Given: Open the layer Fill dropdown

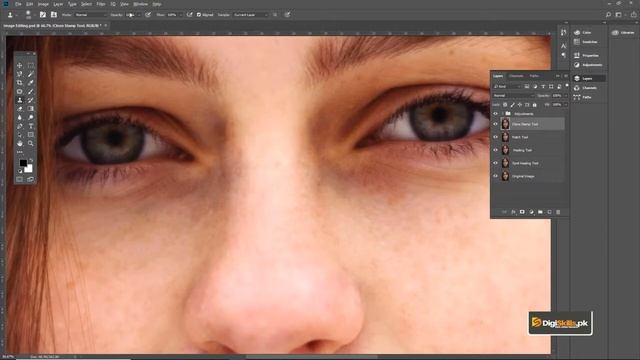Looking at the screenshot, I should point(565,105).
